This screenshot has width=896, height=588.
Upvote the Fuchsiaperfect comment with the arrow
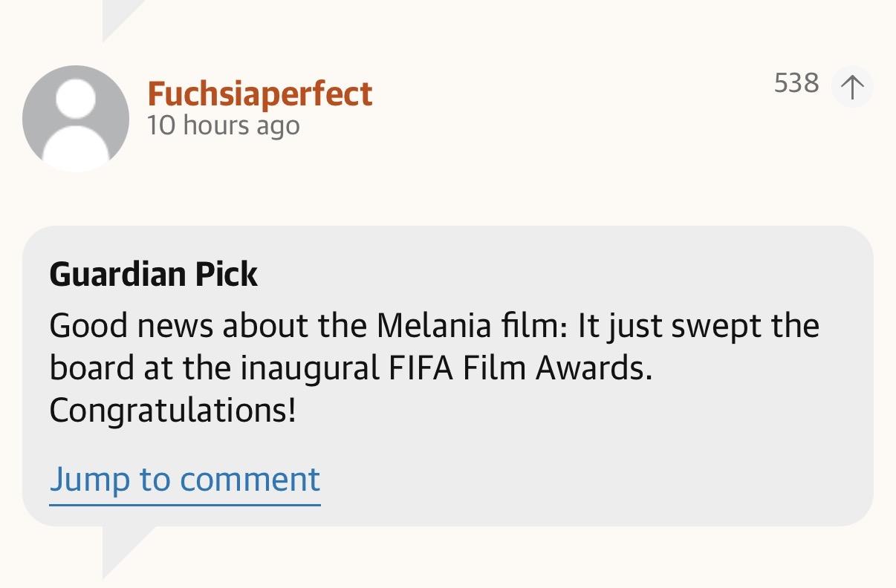tap(853, 88)
